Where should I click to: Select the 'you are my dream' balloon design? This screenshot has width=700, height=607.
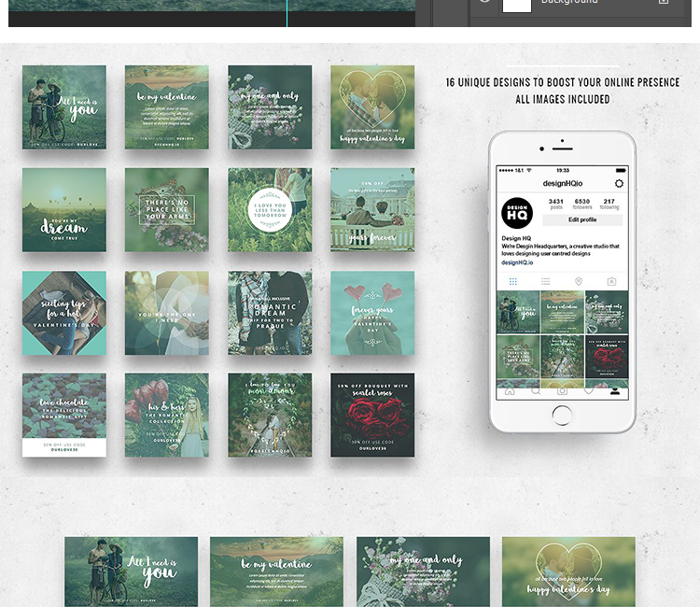(64, 210)
